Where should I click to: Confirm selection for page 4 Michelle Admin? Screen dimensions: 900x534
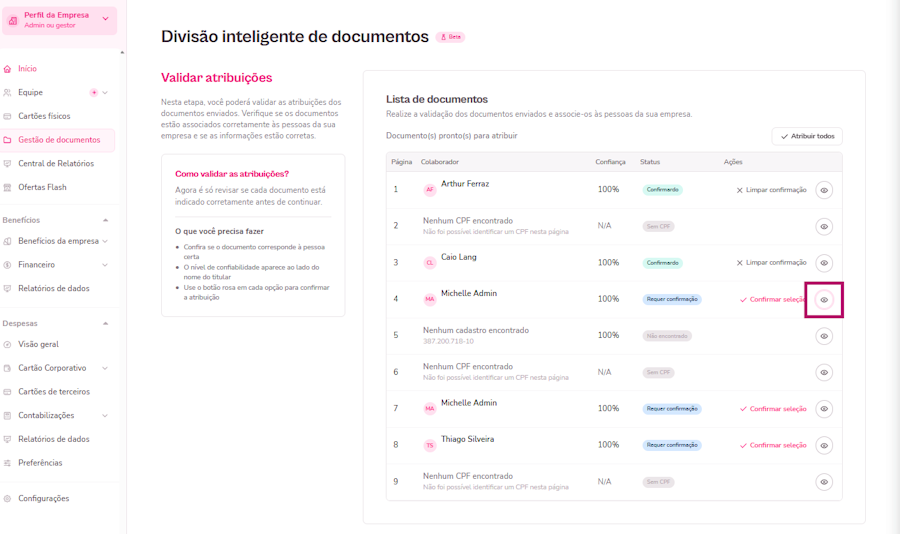[x=773, y=300]
